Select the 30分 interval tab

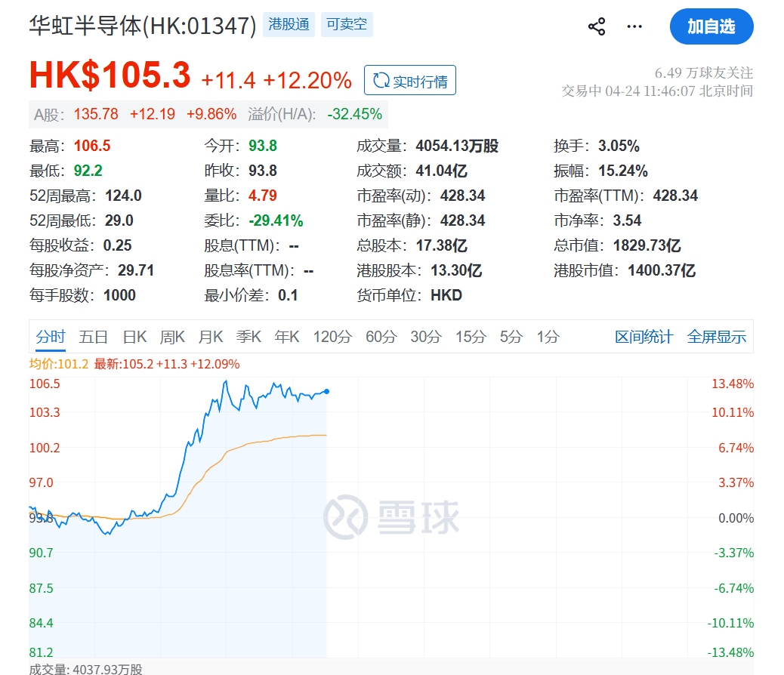[x=425, y=337]
